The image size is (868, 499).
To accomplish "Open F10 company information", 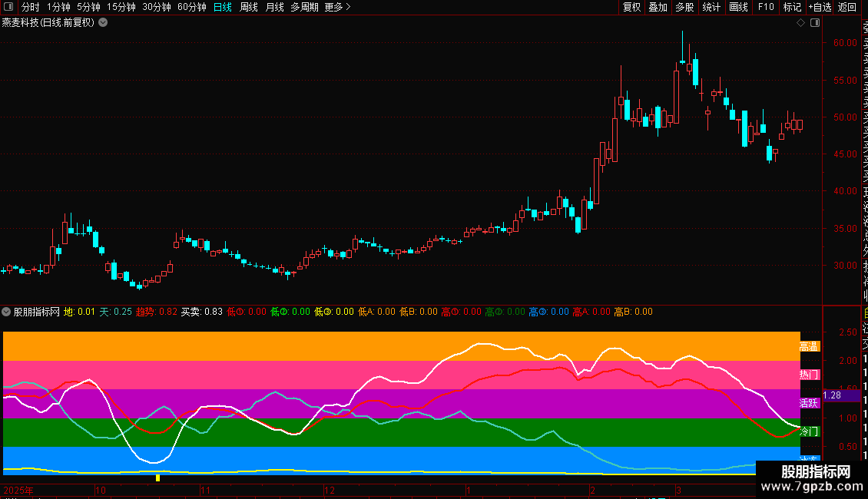I will pyautogui.click(x=766, y=7).
